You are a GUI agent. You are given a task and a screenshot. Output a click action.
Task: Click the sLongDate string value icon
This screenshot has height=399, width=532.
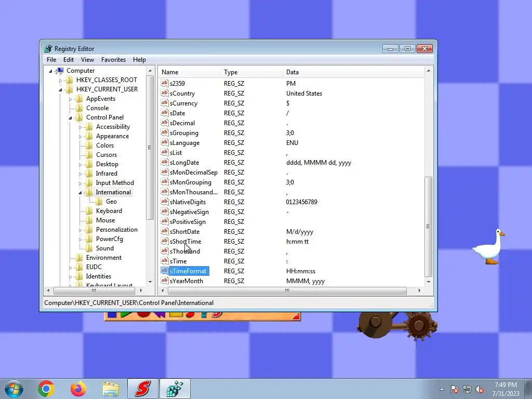(x=165, y=162)
